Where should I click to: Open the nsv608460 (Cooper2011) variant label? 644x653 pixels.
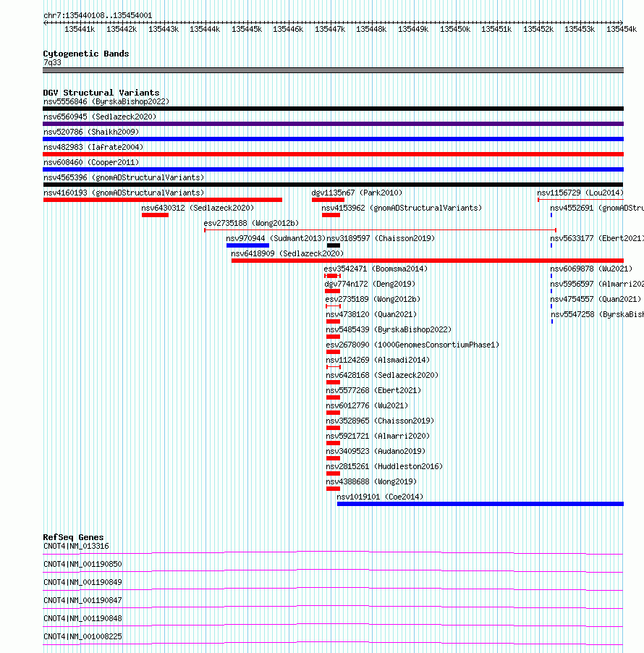click(91, 162)
